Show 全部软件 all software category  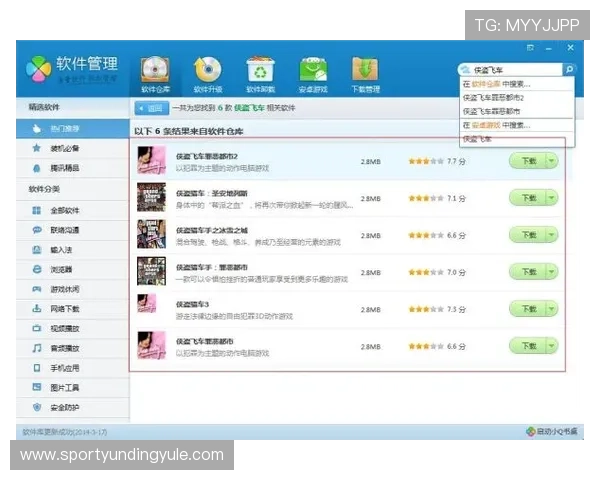click(x=73, y=210)
